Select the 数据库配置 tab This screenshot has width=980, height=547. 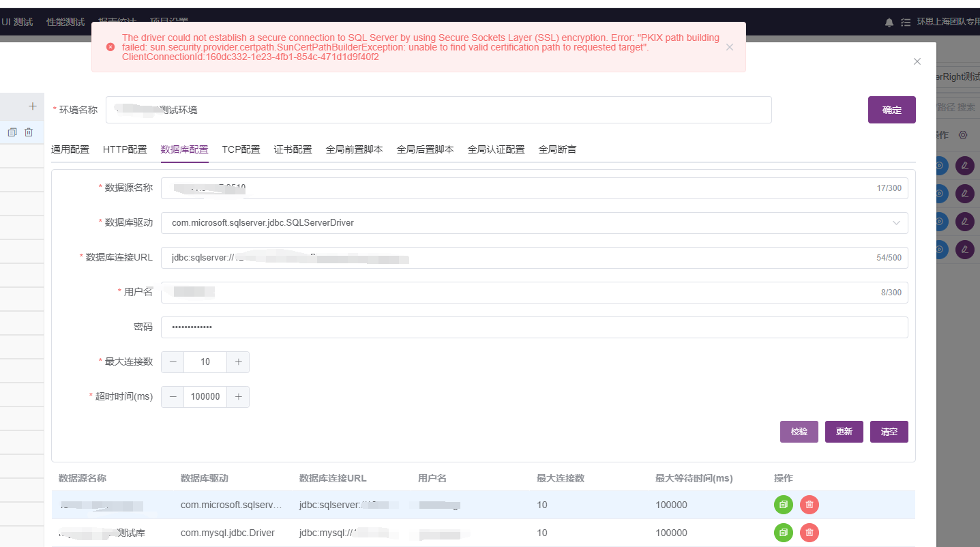pyautogui.click(x=184, y=149)
